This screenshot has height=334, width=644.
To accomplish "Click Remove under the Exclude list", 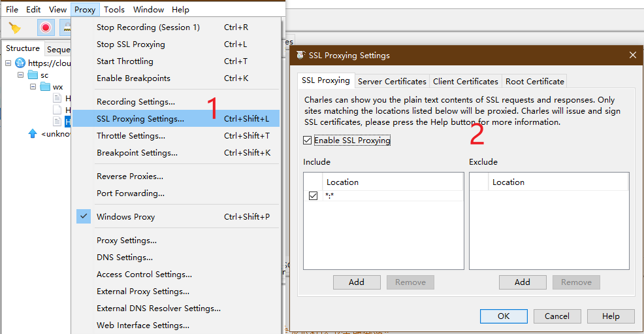I will tap(576, 282).
